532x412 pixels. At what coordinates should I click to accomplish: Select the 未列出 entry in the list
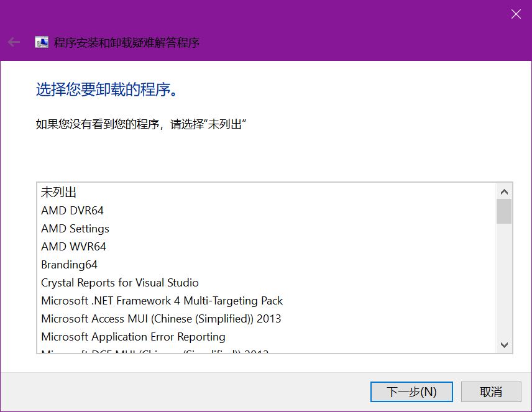coord(59,192)
